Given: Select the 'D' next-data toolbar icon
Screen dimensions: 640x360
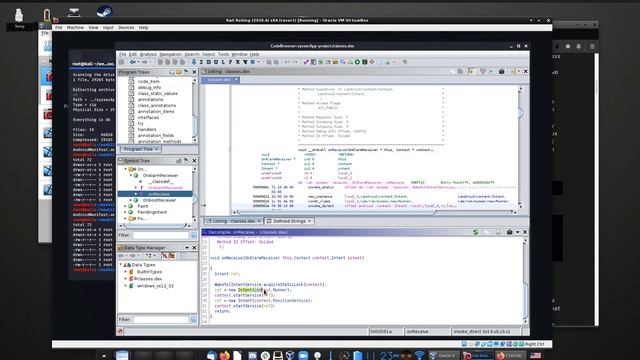Looking at the screenshot, I should point(209,62).
